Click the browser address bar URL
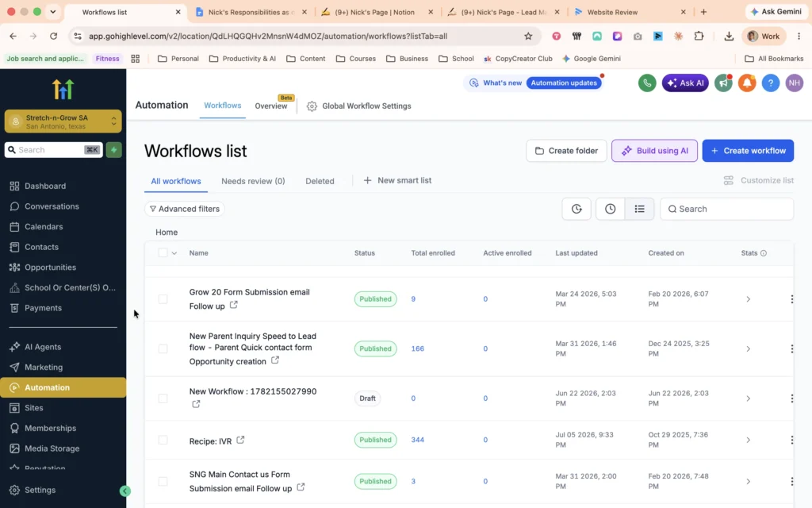This screenshot has height=508, width=812. [x=268, y=37]
